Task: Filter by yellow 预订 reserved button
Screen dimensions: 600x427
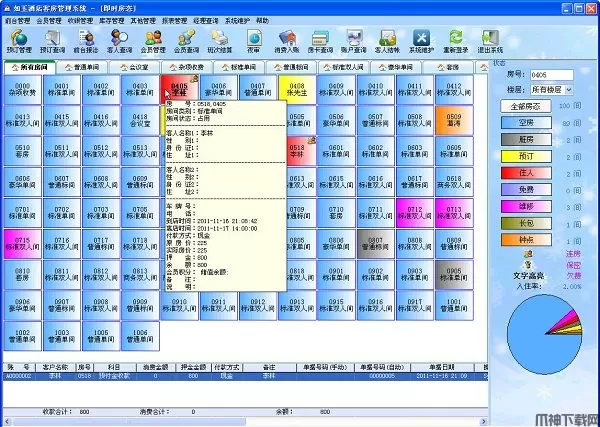Action: pos(526,156)
